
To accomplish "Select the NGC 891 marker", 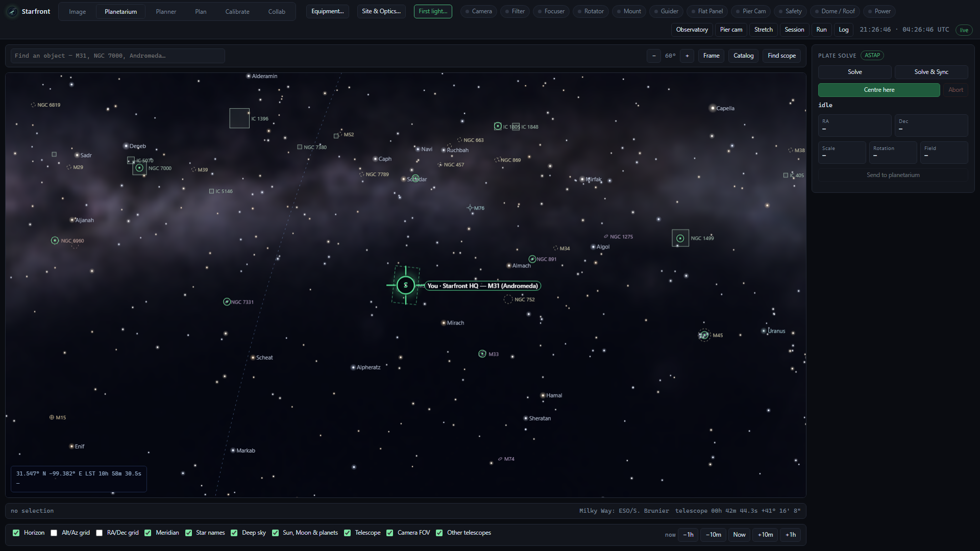I will (x=532, y=259).
